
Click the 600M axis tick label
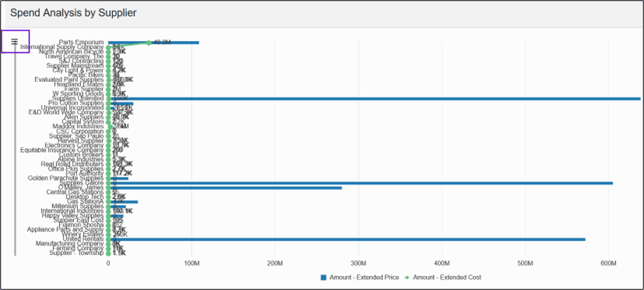pos(609,263)
